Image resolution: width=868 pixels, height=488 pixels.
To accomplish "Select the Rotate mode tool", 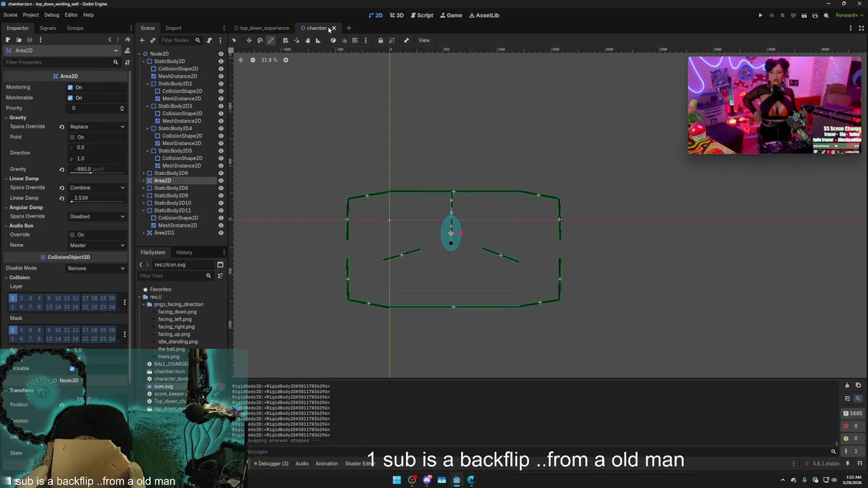I will [260, 40].
